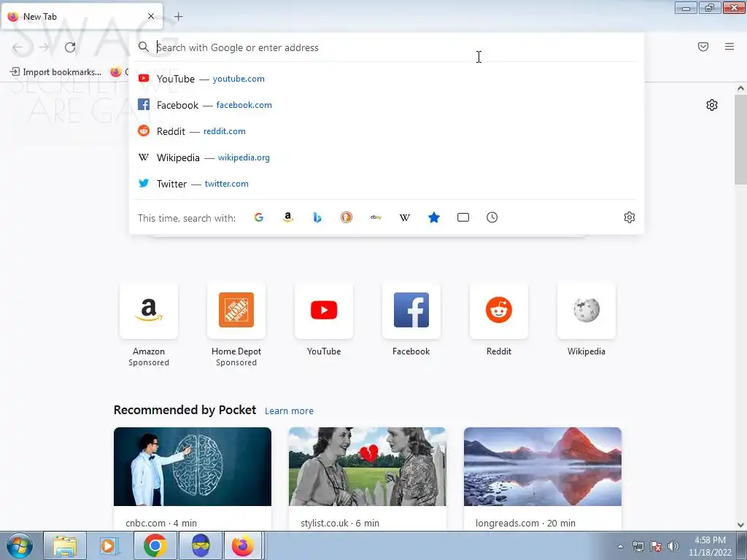This screenshot has height=560, width=747.
Task: Open the Windows Start menu
Action: [20, 545]
